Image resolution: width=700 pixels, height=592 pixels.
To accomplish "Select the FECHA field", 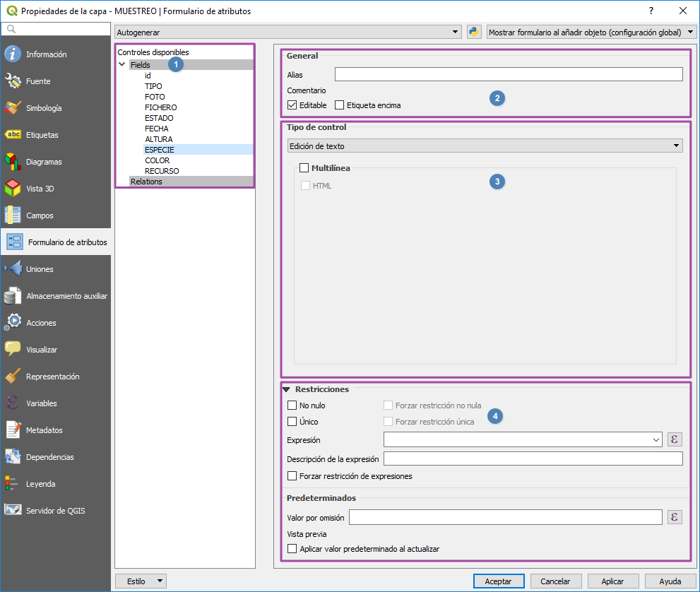I will click(x=156, y=129).
